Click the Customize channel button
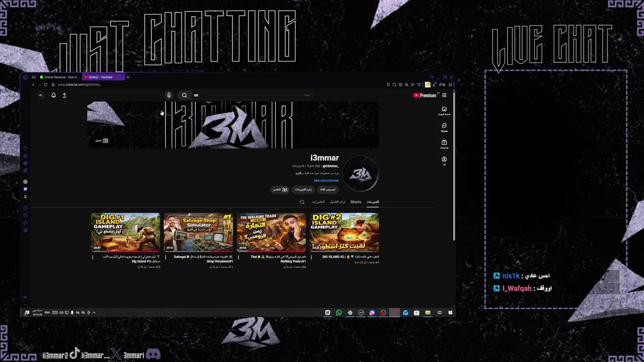 [x=328, y=190]
